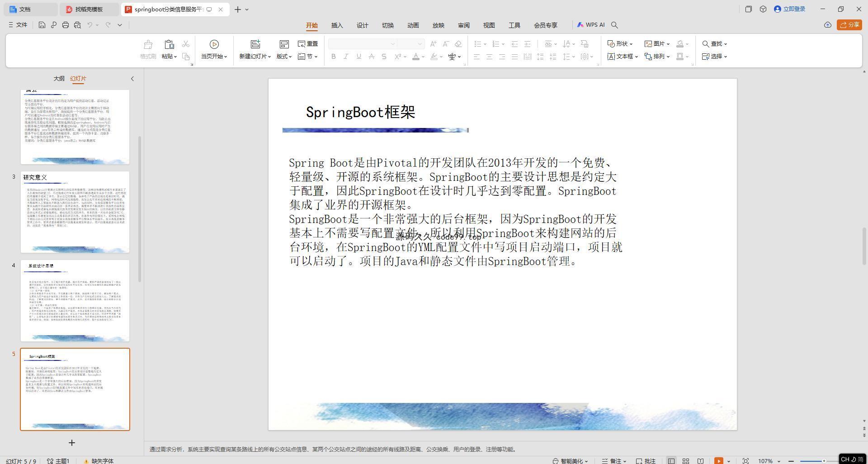Switch to the Transitions (切换) tab
The image size is (868, 464).
point(388,25)
